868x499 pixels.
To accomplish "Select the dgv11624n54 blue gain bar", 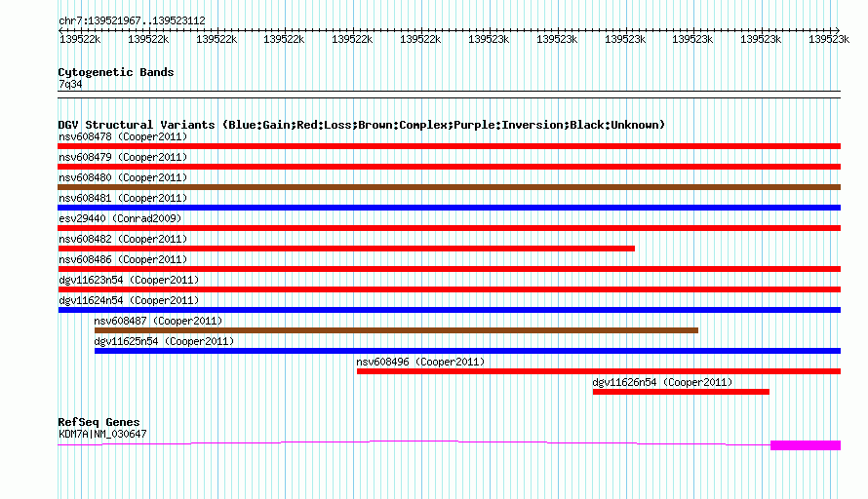I will [x=449, y=310].
